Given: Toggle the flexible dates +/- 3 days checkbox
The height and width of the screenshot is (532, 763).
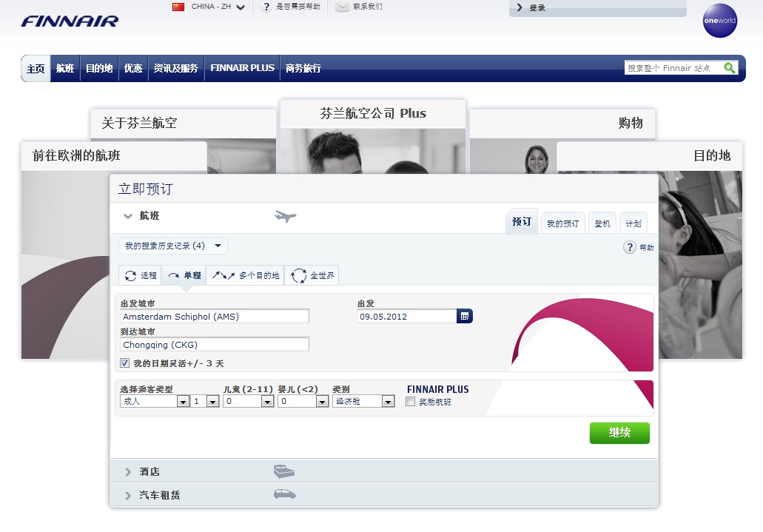Looking at the screenshot, I should pyautogui.click(x=124, y=363).
